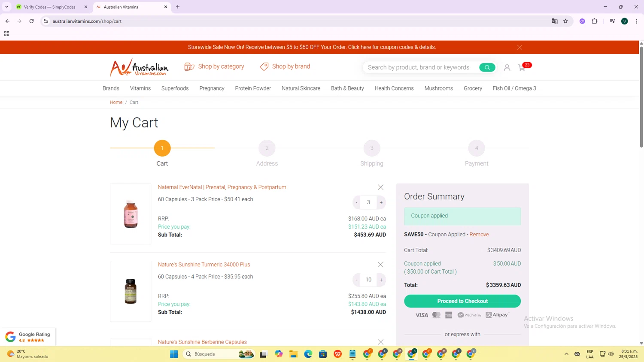Bookmark this page with star icon

565,21
